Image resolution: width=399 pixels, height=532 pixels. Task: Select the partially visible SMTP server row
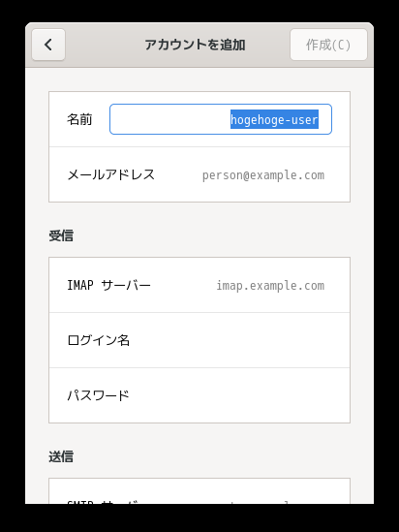pyautogui.click(x=199, y=491)
